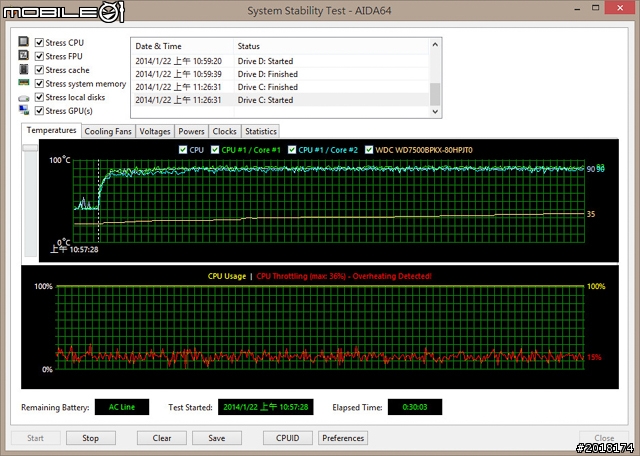Uncheck the Stress CPU checkbox
This screenshot has width=640, height=456.
point(39,42)
